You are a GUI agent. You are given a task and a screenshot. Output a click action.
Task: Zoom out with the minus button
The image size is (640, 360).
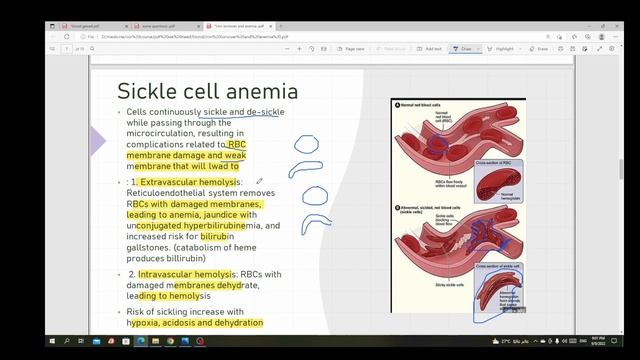point(287,49)
